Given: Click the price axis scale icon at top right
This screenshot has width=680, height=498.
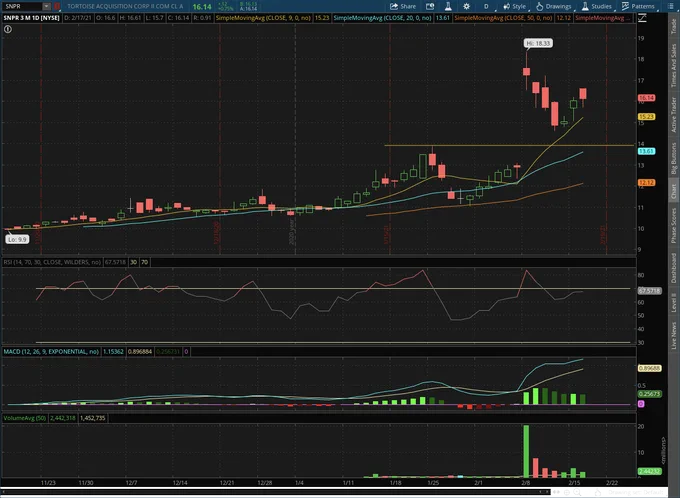Looking at the screenshot, I should pyautogui.click(x=642, y=18).
